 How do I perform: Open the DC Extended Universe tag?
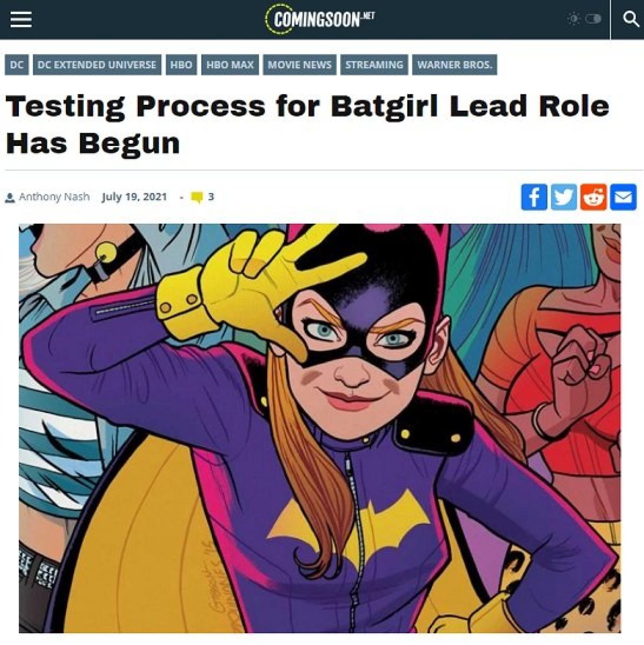click(97, 65)
